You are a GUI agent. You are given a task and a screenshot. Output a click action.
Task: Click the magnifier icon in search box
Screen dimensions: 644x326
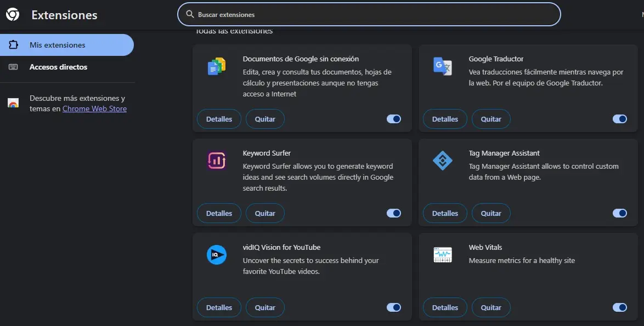190,14
